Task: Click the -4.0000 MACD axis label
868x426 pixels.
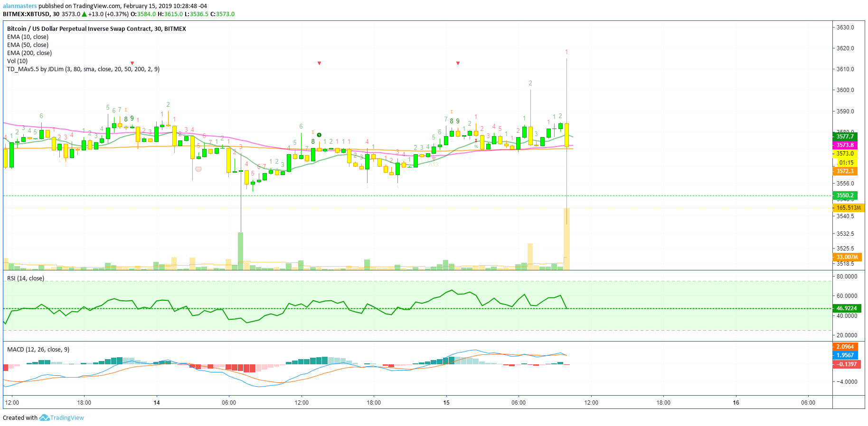Action: pos(847,382)
